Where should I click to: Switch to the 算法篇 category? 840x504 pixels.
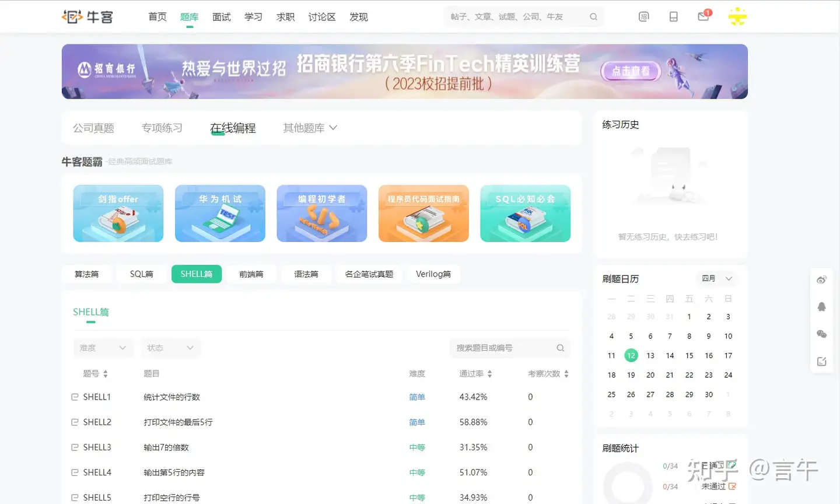pyautogui.click(x=86, y=274)
